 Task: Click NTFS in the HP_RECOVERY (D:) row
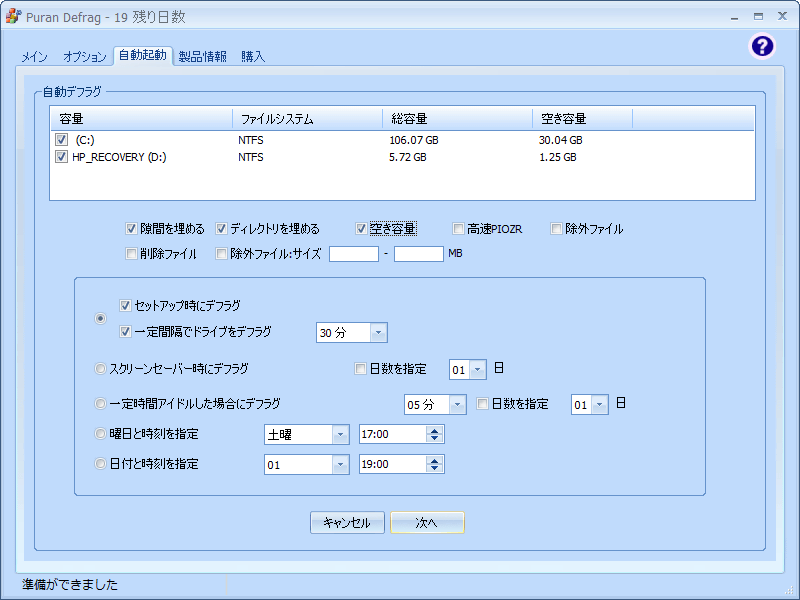pyautogui.click(x=251, y=157)
